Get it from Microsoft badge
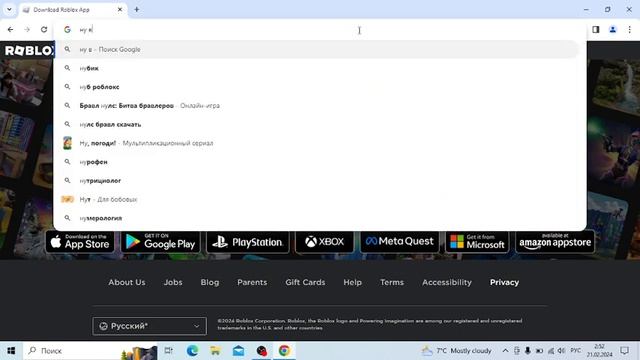 pos(477,242)
